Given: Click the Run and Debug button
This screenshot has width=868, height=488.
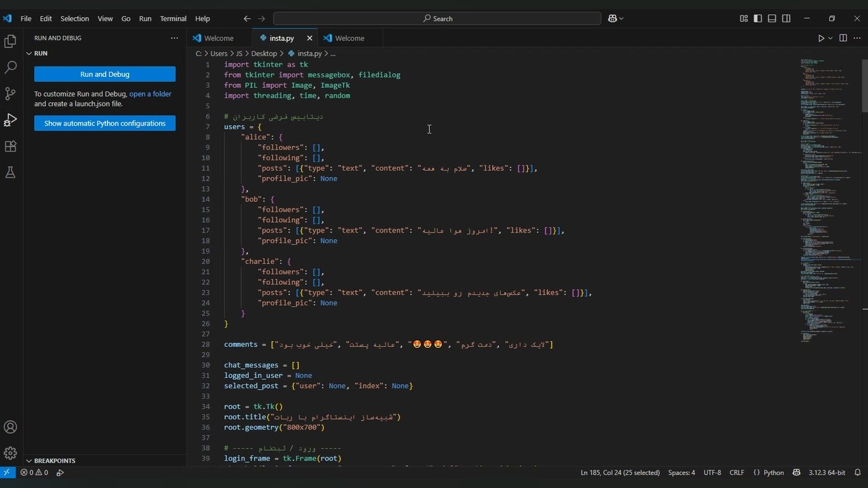Looking at the screenshot, I should click(105, 74).
